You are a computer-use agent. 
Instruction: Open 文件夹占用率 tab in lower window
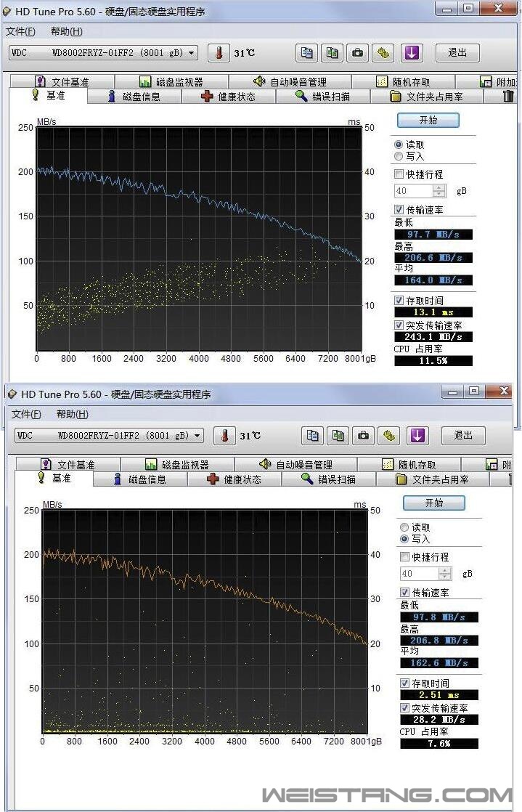click(x=433, y=479)
